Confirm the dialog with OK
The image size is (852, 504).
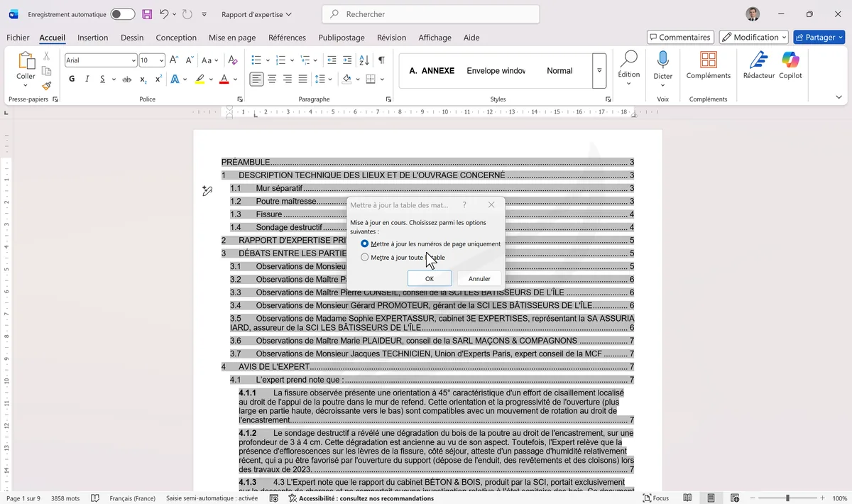429,279
